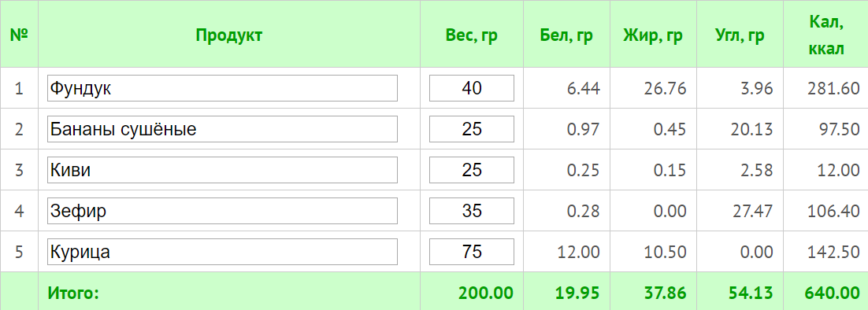The height and width of the screenshot is (310, 868).
Task: Select the Кал, ккал header cell
Action: click(x=826, y=35)
